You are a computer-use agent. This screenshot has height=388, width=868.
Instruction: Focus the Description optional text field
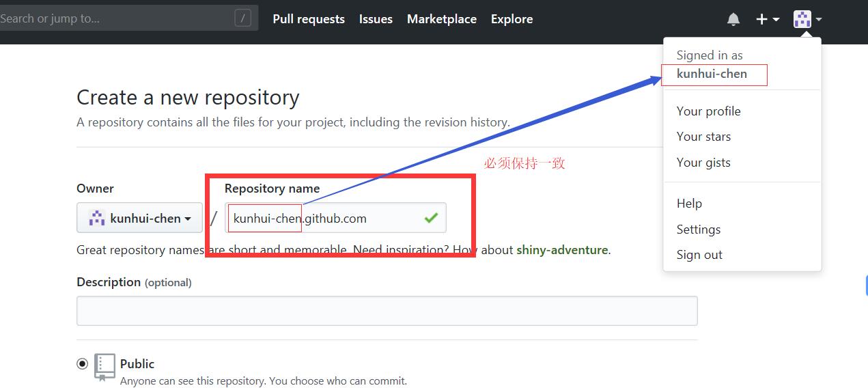coord(387,311)
